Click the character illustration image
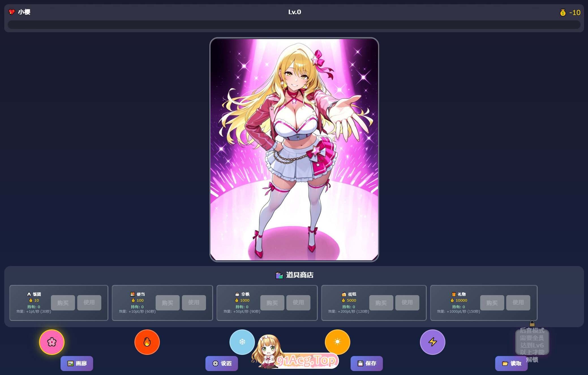Image resolution: width=588 pixels, height=375 pixels. pos(294,150)
